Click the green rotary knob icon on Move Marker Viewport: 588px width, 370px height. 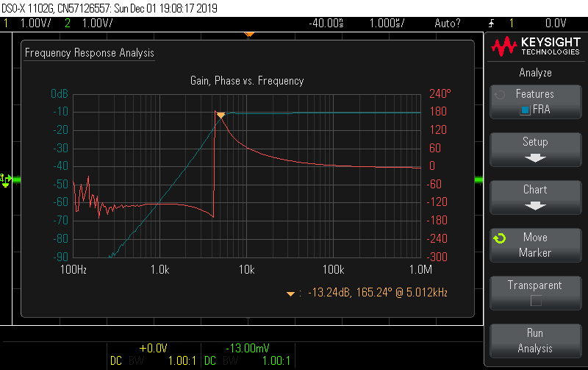click(x=500, y=238)
